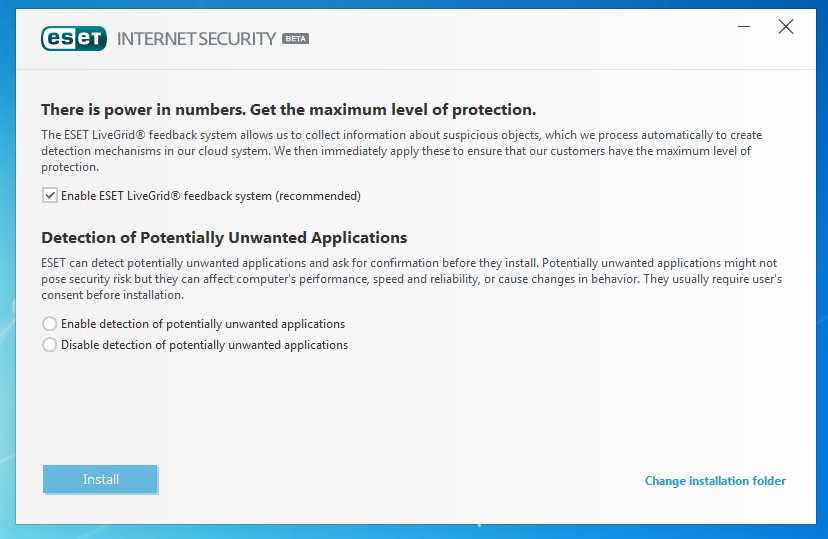Click the "Enable detection of potentially unwanted applications" label
The width and height of the screenshot is (828, 539).
coord(203,324)
